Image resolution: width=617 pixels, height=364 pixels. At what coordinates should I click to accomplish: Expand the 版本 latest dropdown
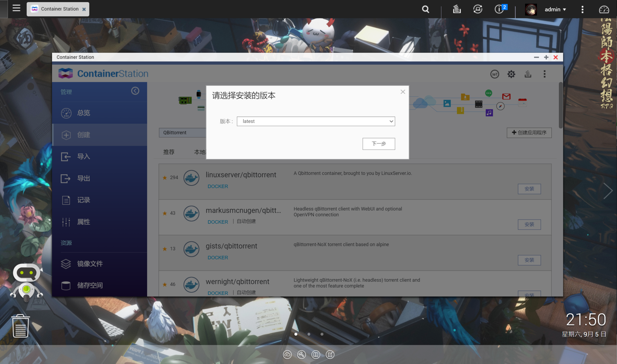click(x=316, y=121)
